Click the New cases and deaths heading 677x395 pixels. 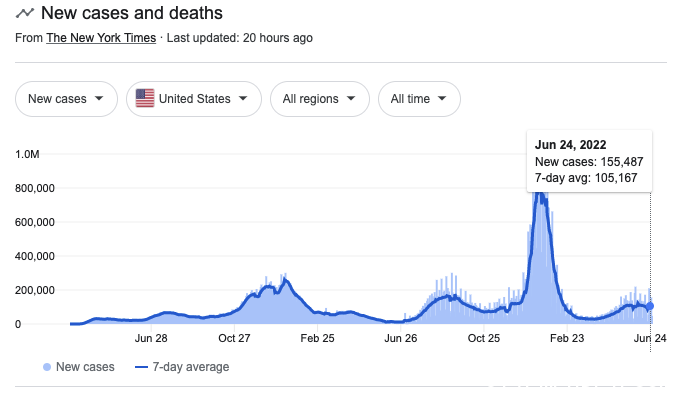[132, 13]
